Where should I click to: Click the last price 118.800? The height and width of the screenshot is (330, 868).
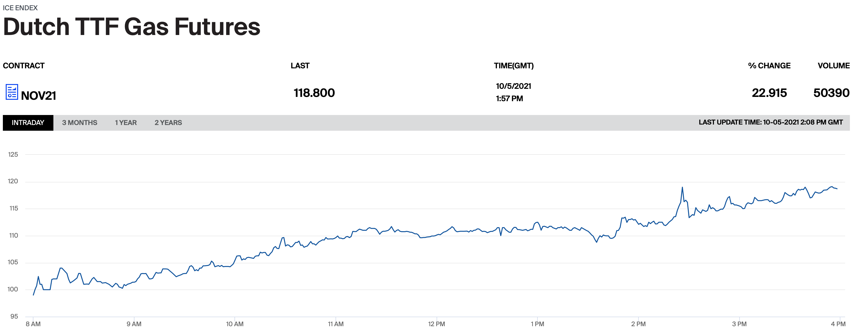(x=314, y=93)
